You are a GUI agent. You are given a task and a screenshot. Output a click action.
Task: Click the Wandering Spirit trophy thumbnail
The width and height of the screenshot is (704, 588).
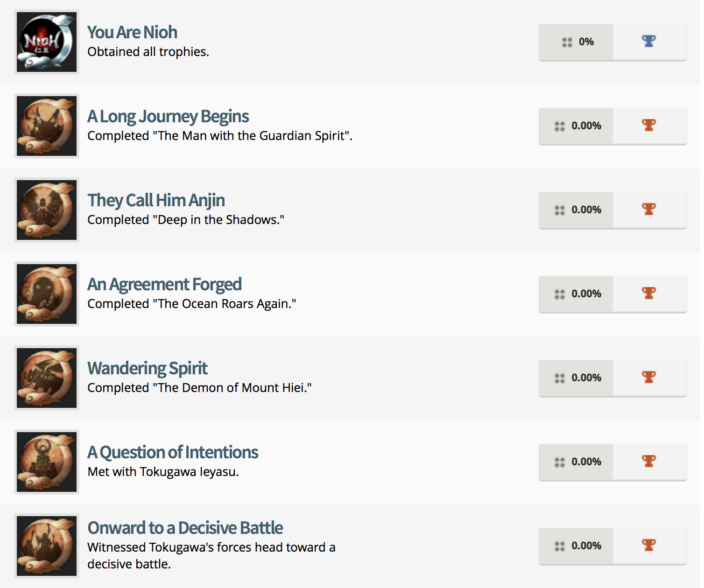(x=46, y=378)
